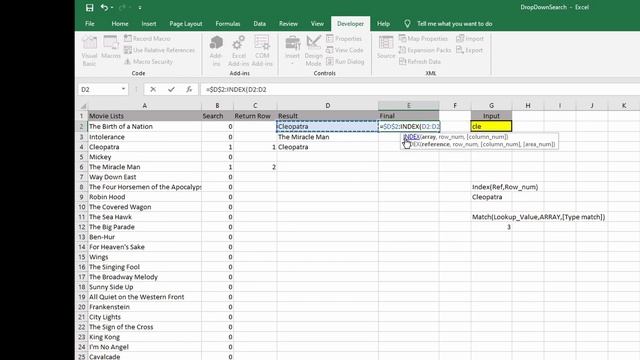This screenshot has height=360, width=640.
Task: Click the yellow Input cell containing cle
Action: click(x=491, y=127)
